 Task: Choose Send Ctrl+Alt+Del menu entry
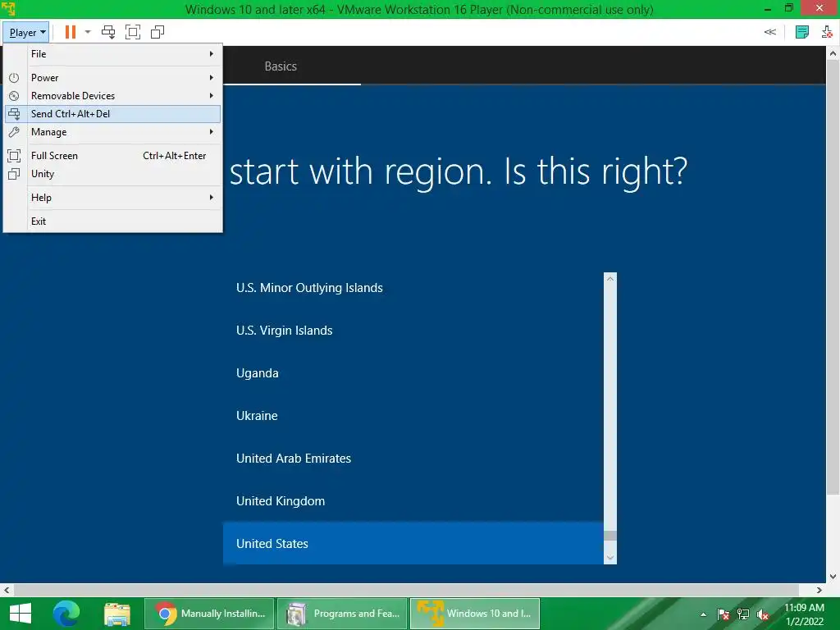pyautogui.click(x=113, y=113)
